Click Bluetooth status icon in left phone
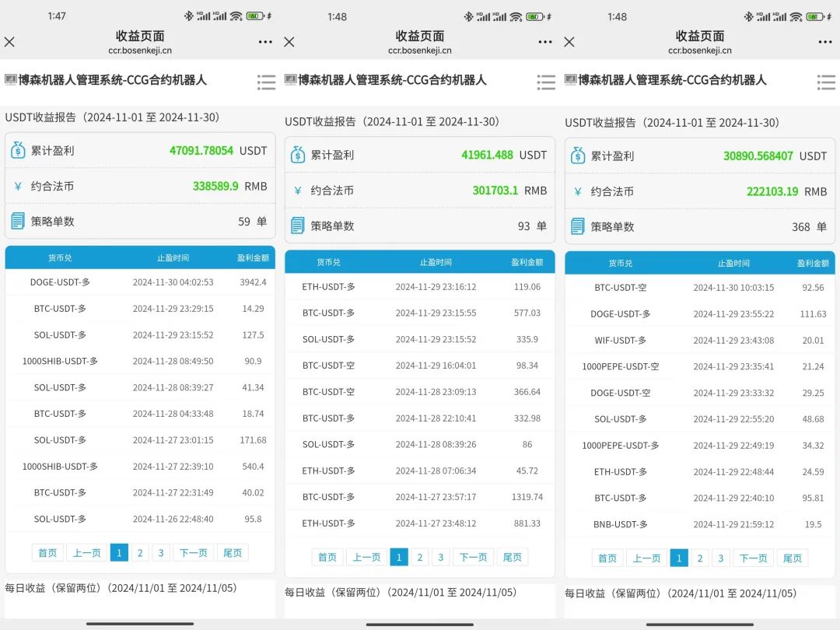Viewport: 840px width, 630px height. click(188, 16)
